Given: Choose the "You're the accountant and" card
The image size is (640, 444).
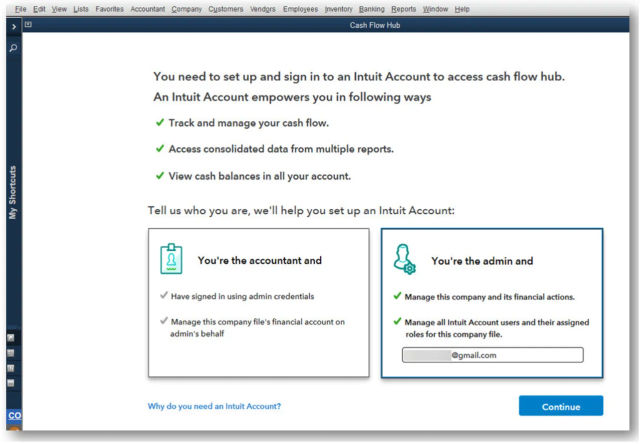Looking at the screenshot, I should coord(259,302).
